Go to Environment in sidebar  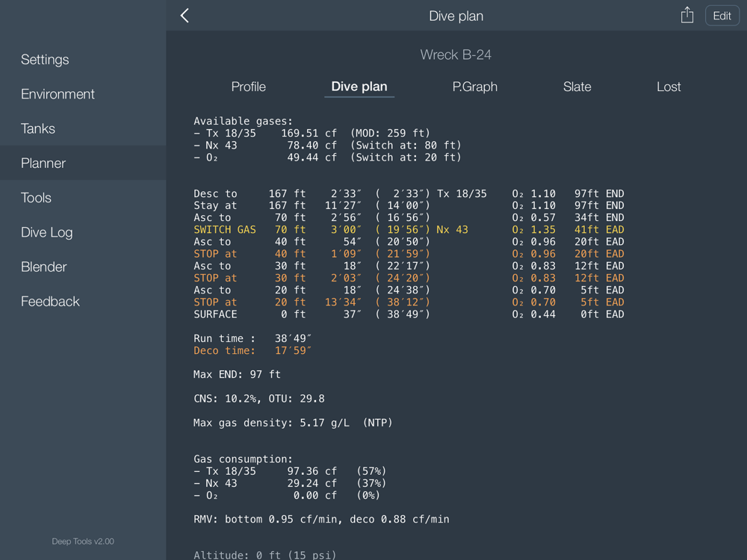click(58, 94)
